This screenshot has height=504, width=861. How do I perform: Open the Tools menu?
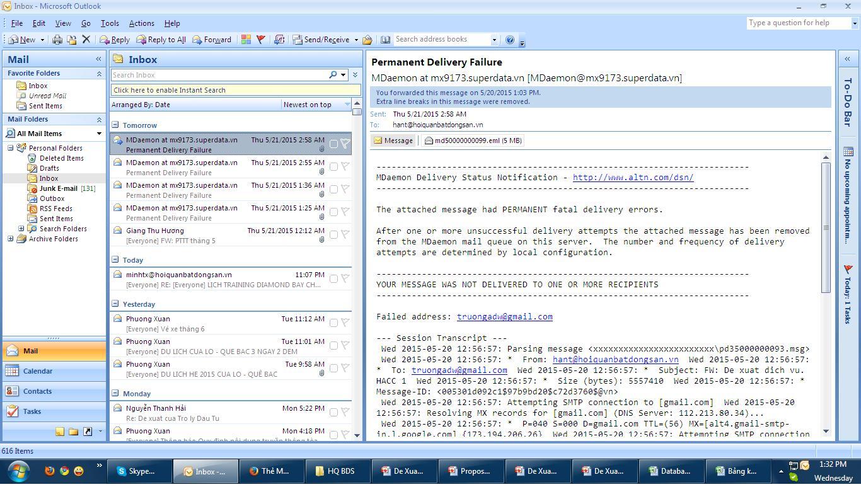[110, 23]
